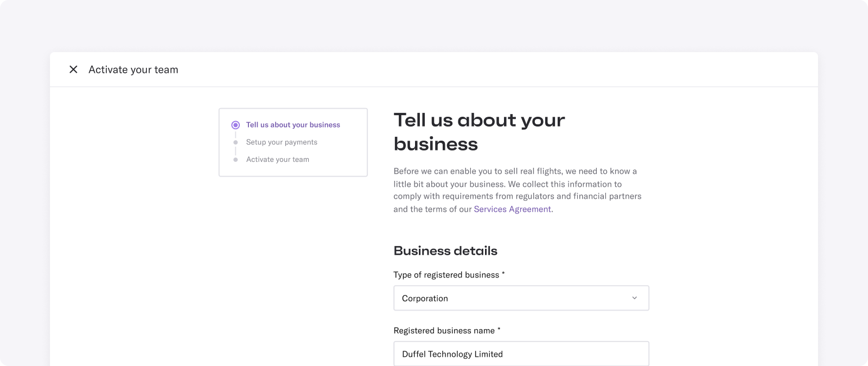Click the active step radio indicator
The width and height of the screenshot is (868, 366).
click(x=235, y=125)
